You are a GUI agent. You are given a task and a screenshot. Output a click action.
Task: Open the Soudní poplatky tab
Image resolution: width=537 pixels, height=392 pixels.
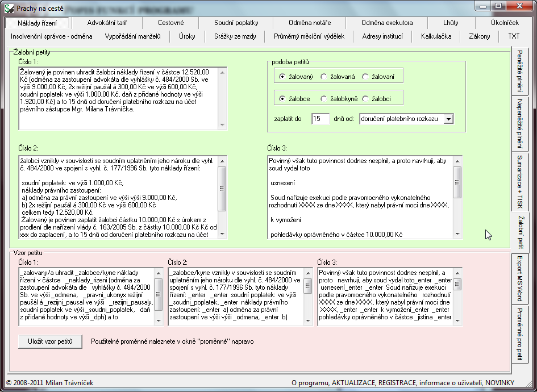pyautogui.click(x=236, y=23)
